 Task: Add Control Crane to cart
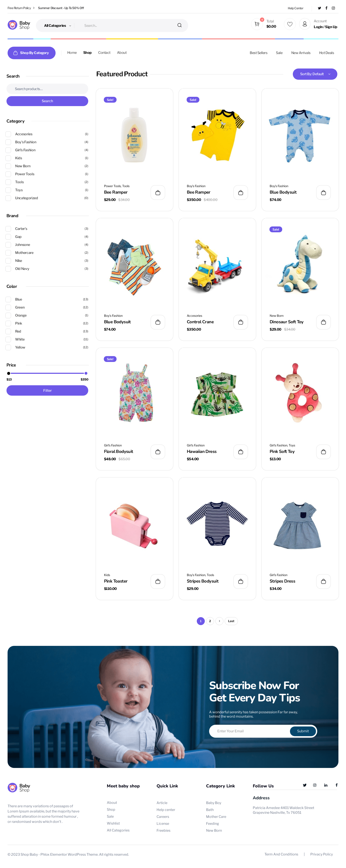click(240, 322)
